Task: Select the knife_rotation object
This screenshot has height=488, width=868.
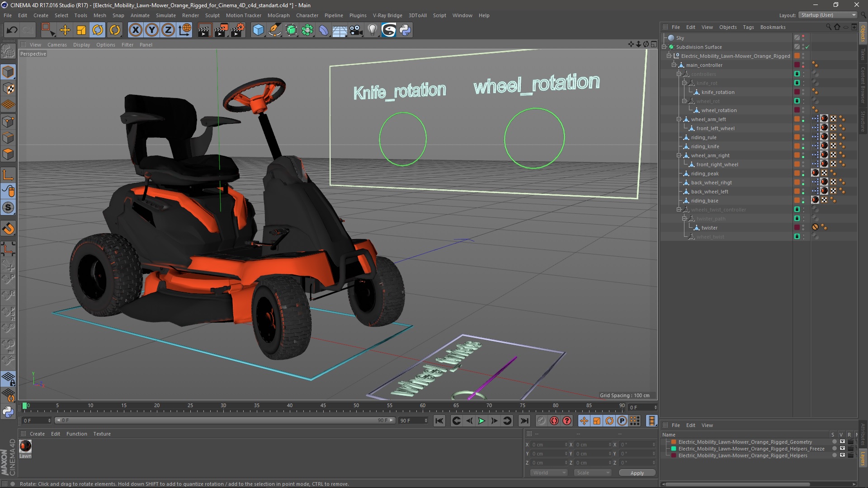Action: 717,92
